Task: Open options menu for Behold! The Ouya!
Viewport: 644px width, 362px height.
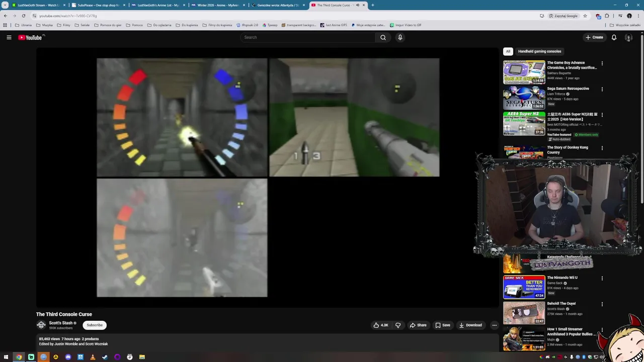Action: [602, 304]
